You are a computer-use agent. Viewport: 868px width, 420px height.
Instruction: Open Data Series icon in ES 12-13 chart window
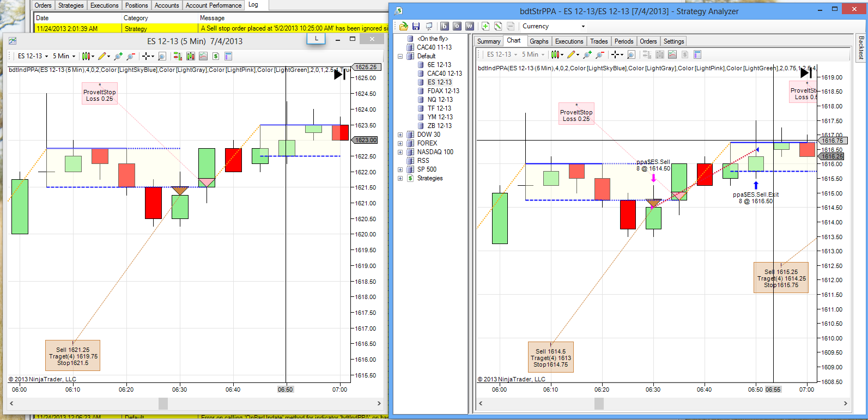click(x=190, y=56)
